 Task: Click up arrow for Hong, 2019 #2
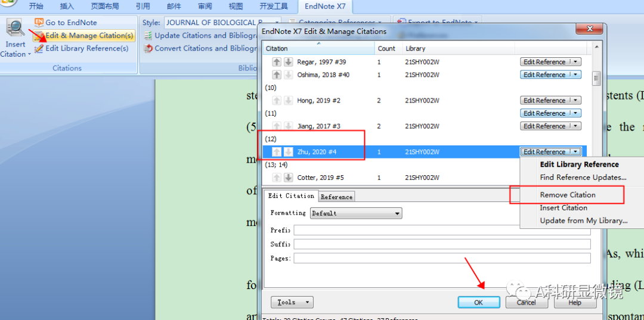(x=277, y=101)
